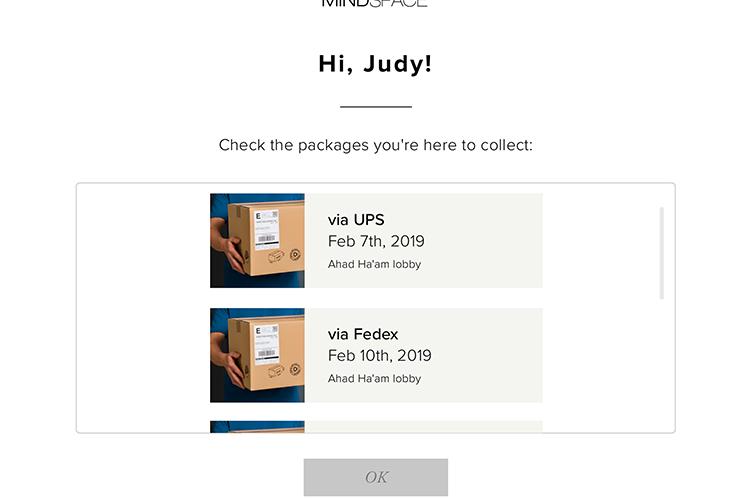Click the shipping label on Fedex box
The width and height of the screenshot is (750, 500).
tap(266, 344)
